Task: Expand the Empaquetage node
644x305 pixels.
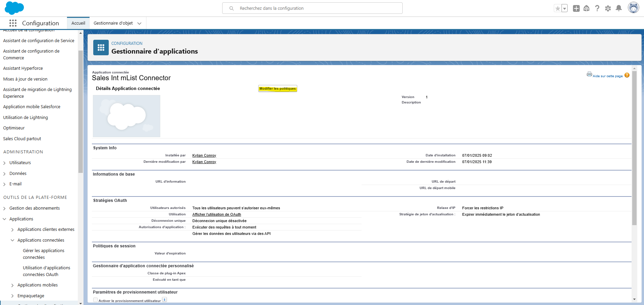Action: tap(12, 296)
